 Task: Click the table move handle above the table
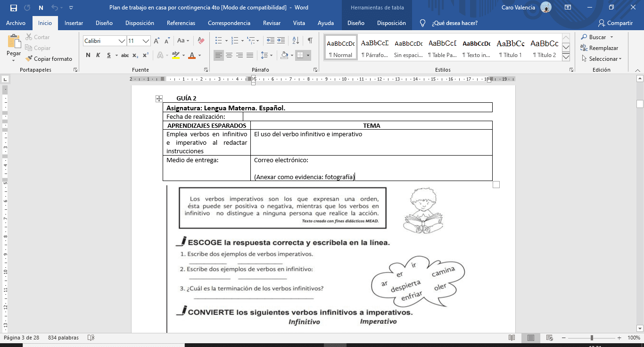[159, 99]
